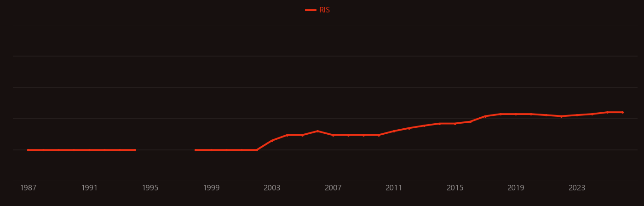The image size is (644, 206).
Task: Select the last data point before the line gap
Action: tap(135, 150)
